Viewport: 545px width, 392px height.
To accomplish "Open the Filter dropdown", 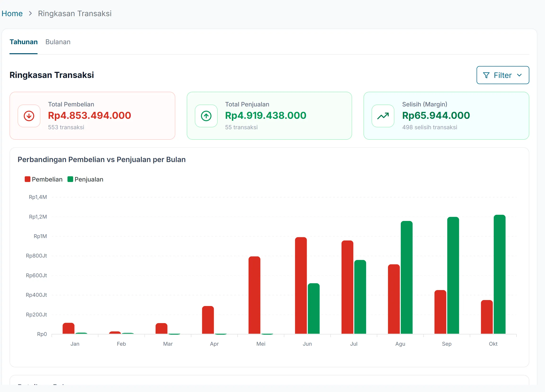I will [503, 75].
